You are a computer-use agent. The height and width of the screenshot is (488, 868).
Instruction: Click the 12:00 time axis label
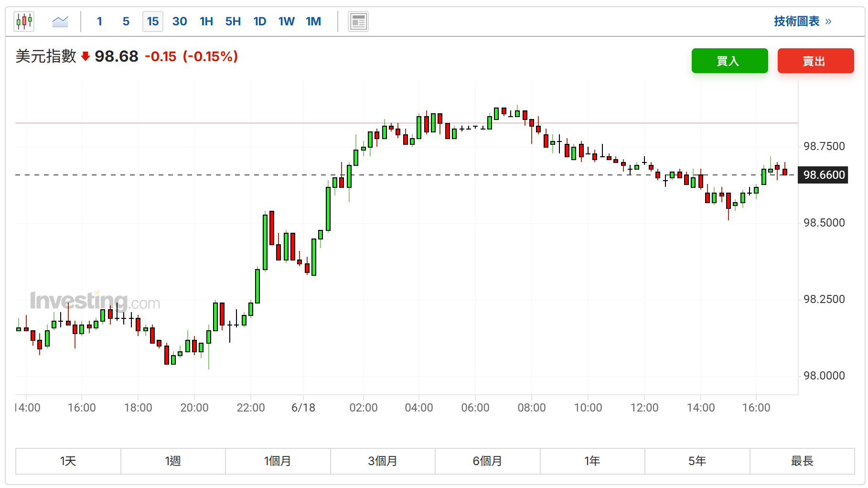pos(644,408)
